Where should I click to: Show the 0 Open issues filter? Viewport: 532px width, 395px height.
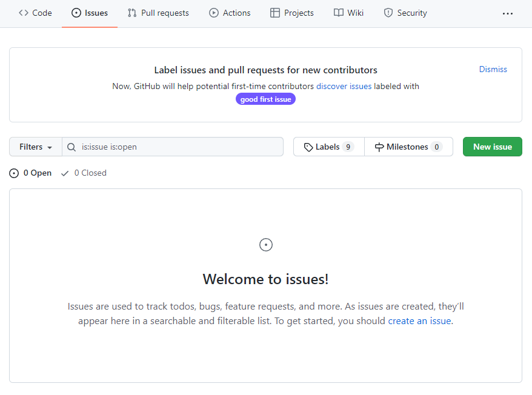pyautogui.click(x=31, y=173)
